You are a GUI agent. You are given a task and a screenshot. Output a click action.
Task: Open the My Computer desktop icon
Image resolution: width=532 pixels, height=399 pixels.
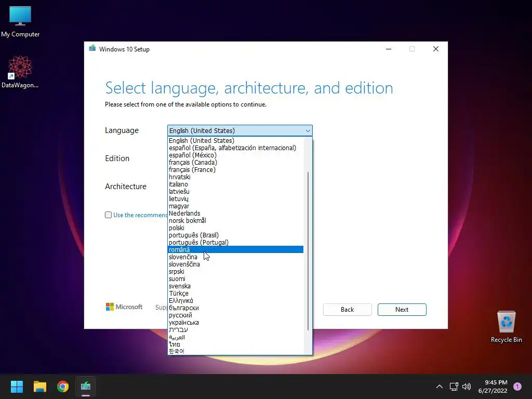pyautogui.click(x=20, y=21)
